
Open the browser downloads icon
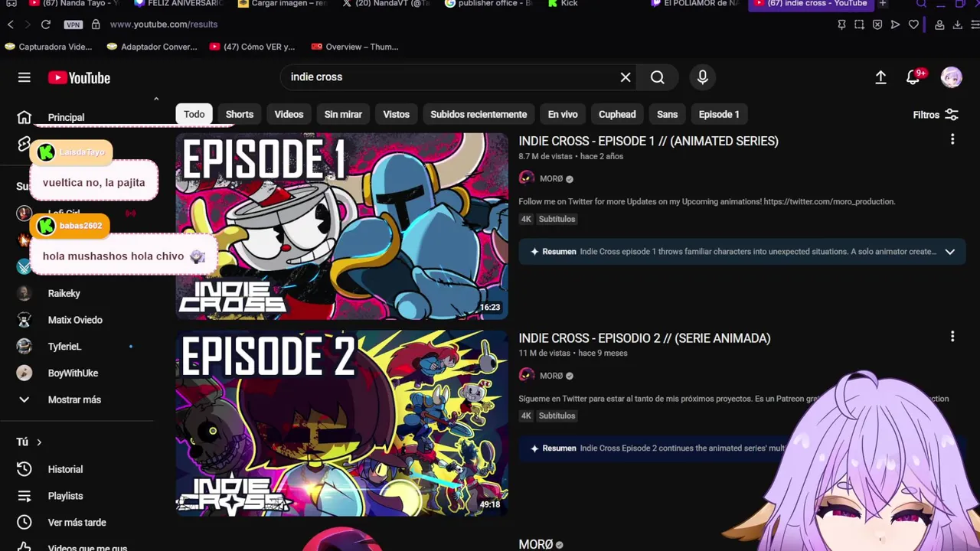(957, 24)
